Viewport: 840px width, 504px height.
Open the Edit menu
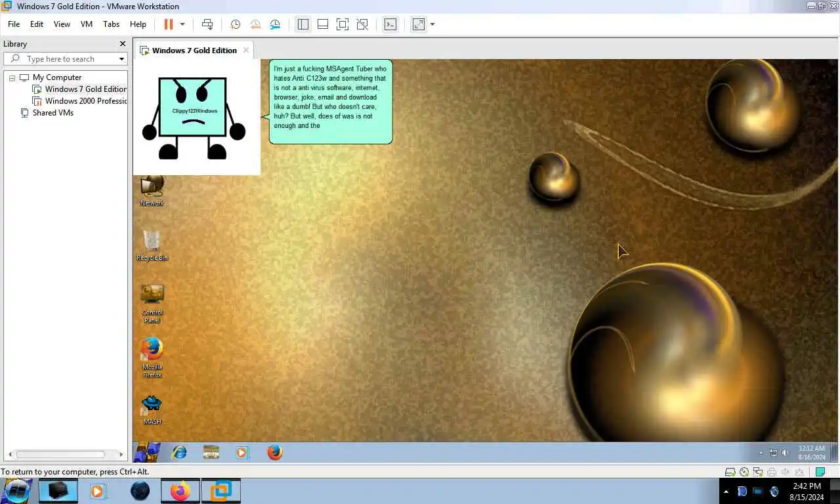tap(37, 24)
